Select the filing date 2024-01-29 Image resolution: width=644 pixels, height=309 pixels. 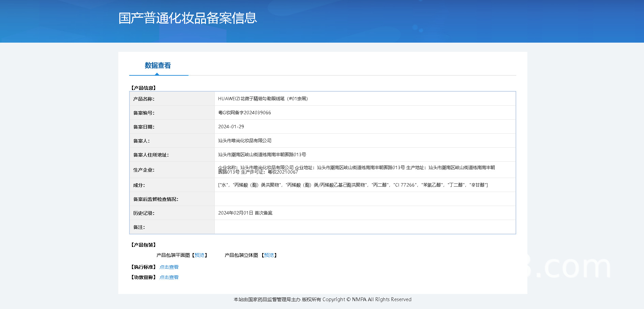tap(231, 127)
